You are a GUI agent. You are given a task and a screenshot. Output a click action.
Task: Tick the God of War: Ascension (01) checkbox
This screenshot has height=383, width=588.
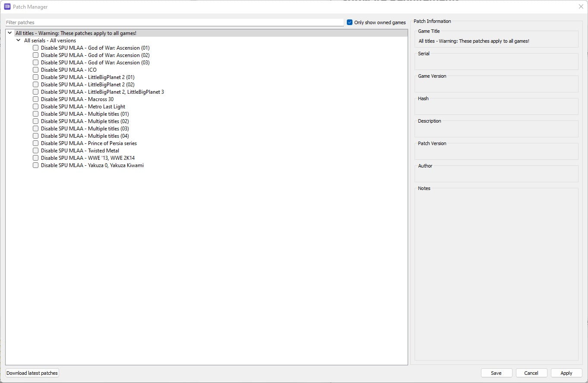tap(36, 48)
